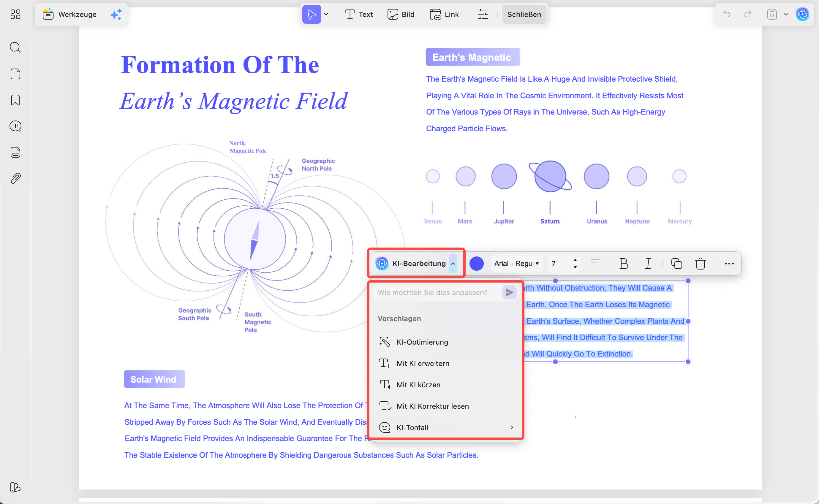Viewport: 819px width, 504px height.
Task: Collapse the KI-Bearbeitung dropdown
Action: [x=453, y=264]
